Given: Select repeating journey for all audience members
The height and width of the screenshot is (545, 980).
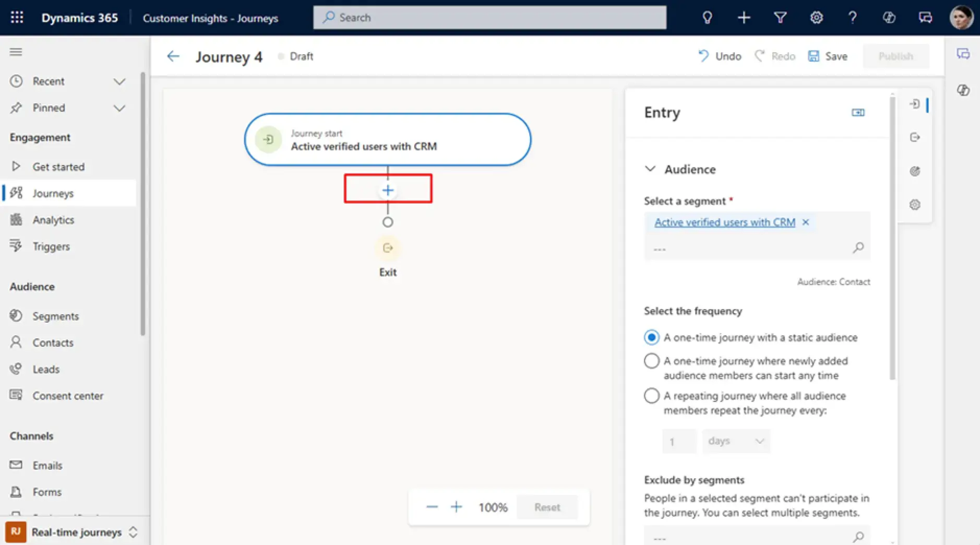Looking at the screenshot, I should point(651,395).
